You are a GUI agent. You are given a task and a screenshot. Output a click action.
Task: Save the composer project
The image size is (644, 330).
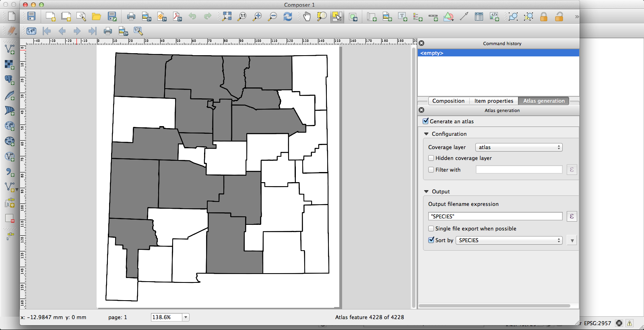coord(31,17)
